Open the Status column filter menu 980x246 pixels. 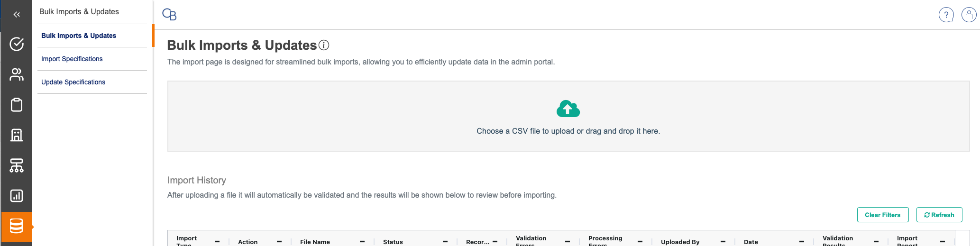coord(445,242)
